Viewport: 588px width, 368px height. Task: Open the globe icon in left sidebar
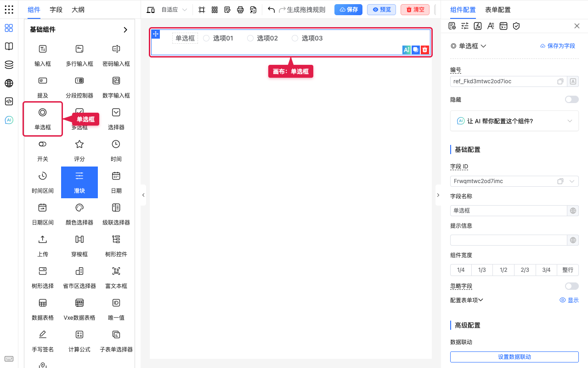click(9, 83)
